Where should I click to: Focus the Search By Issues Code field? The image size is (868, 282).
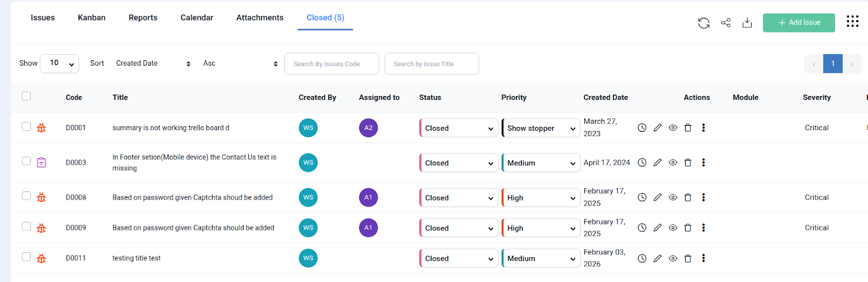(x=331, y=63)
